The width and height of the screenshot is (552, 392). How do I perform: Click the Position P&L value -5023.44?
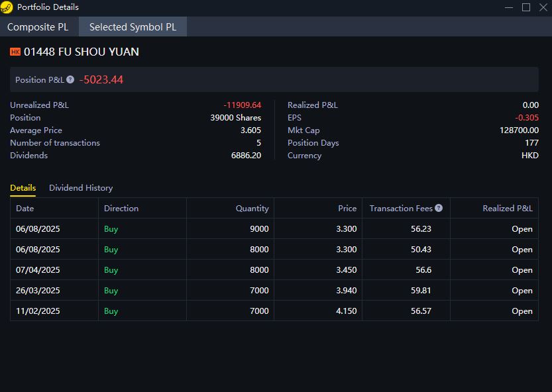tap(101, 80)
